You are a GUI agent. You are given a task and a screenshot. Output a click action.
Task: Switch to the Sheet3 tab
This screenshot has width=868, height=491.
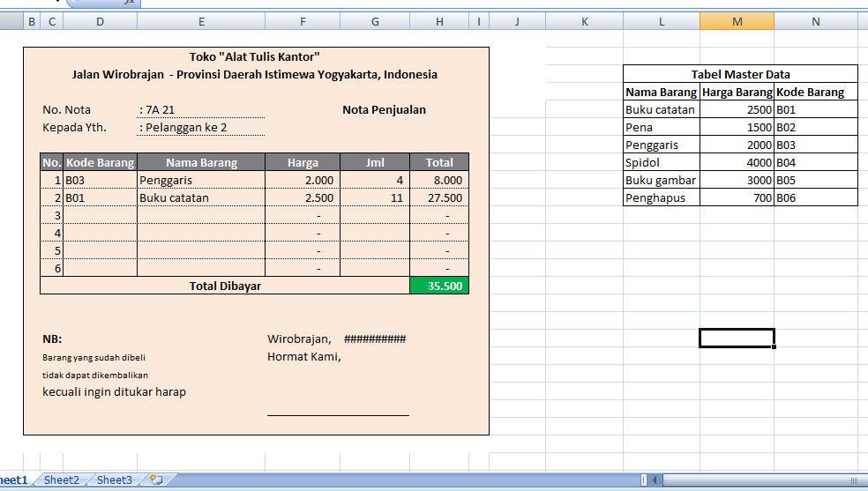[115, 480]
